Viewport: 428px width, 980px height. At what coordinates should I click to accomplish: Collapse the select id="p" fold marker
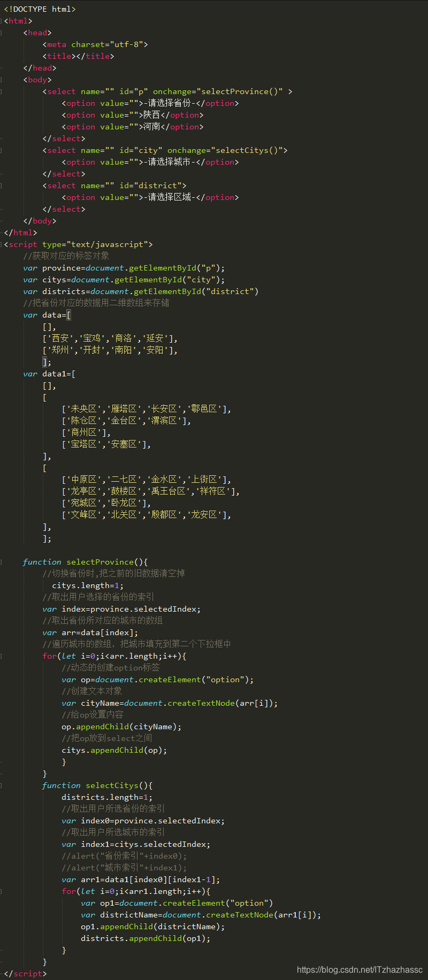point(2,91)
